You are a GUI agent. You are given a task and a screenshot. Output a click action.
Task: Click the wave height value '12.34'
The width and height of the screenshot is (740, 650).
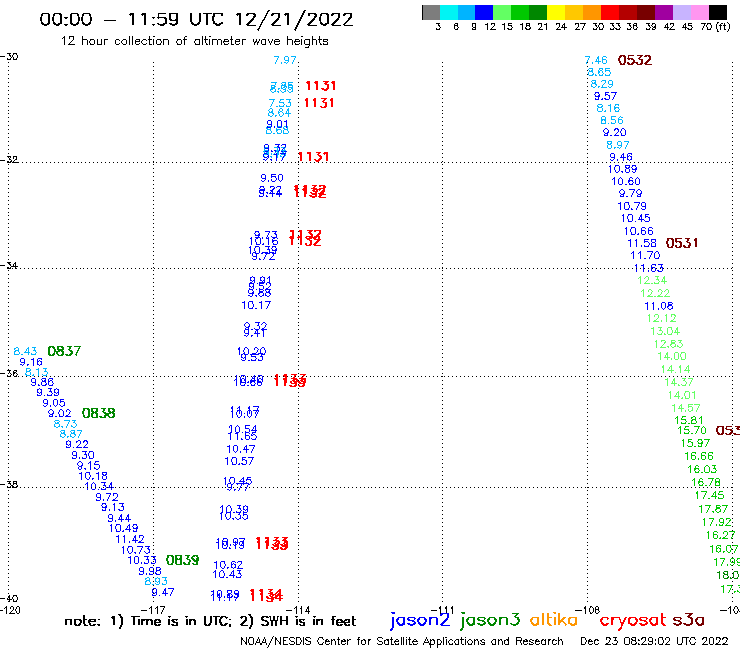click(x=652, y=280)
